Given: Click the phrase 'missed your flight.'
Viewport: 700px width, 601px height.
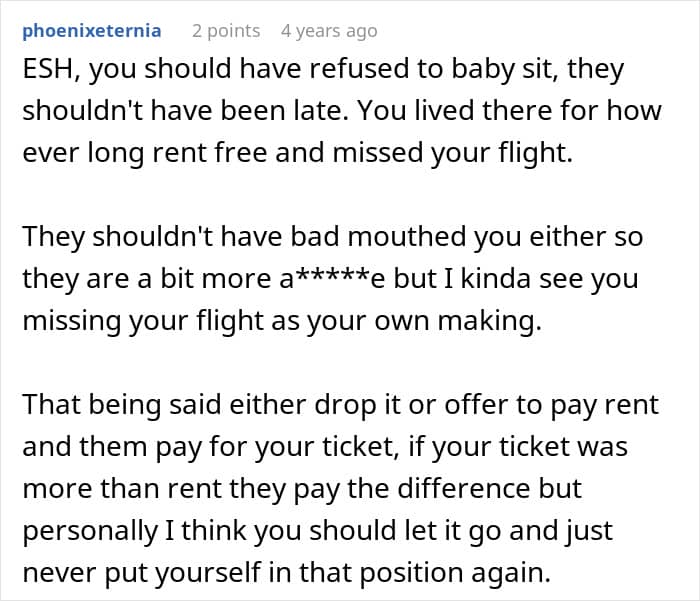Looking at the screenshot, I should [453, 153].
